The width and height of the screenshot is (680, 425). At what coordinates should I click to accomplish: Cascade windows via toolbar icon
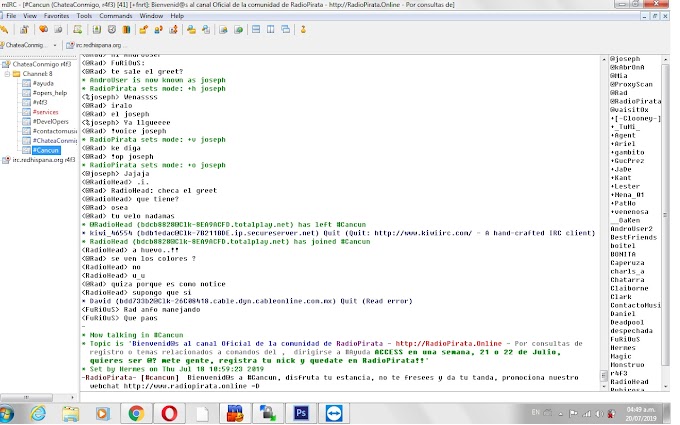[x=285, y=29]
